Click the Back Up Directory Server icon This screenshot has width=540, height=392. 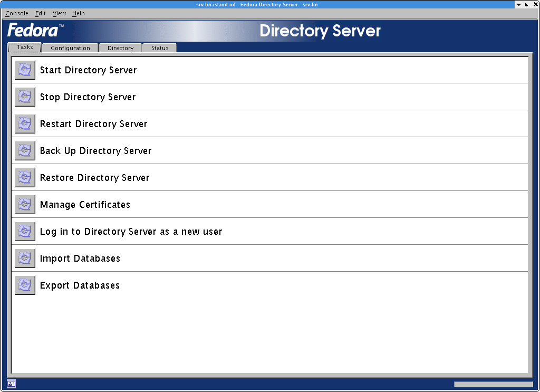click(25, 150)
